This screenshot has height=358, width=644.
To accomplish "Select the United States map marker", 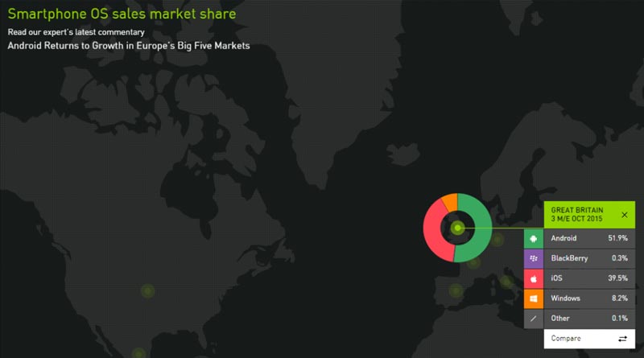I will [147, 290].
